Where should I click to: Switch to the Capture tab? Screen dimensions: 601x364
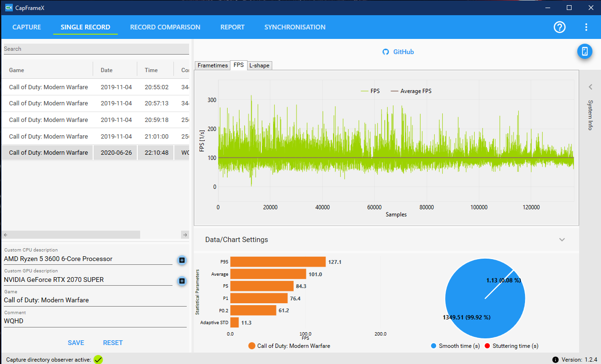[27, 27]
